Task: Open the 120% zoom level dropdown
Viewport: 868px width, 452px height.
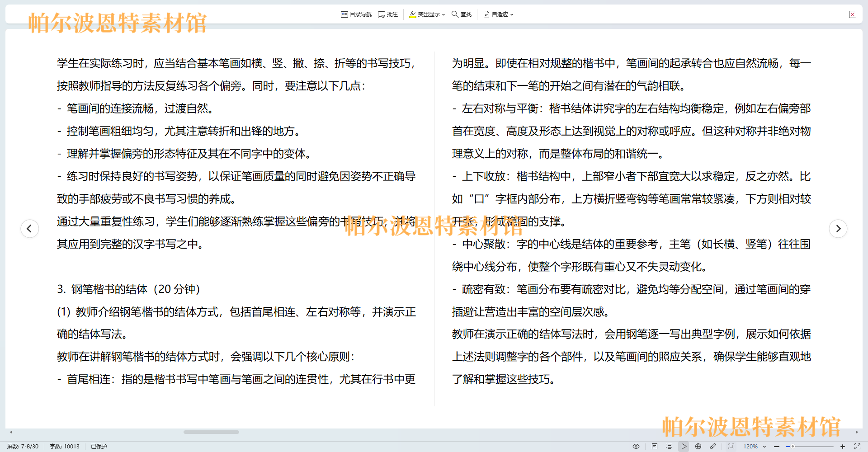Action: click(755, 446)
